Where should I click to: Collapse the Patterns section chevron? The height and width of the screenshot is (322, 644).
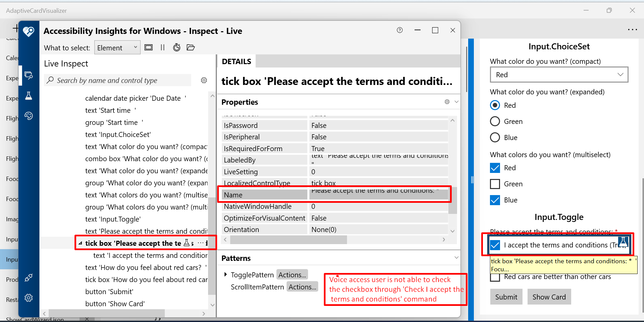point(456,258)
